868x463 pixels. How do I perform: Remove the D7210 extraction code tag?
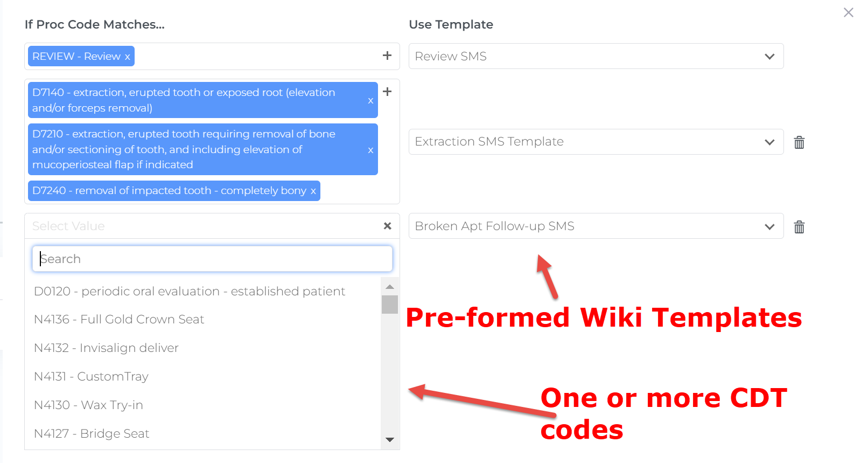pyautogui.click(x=370, y=150)
